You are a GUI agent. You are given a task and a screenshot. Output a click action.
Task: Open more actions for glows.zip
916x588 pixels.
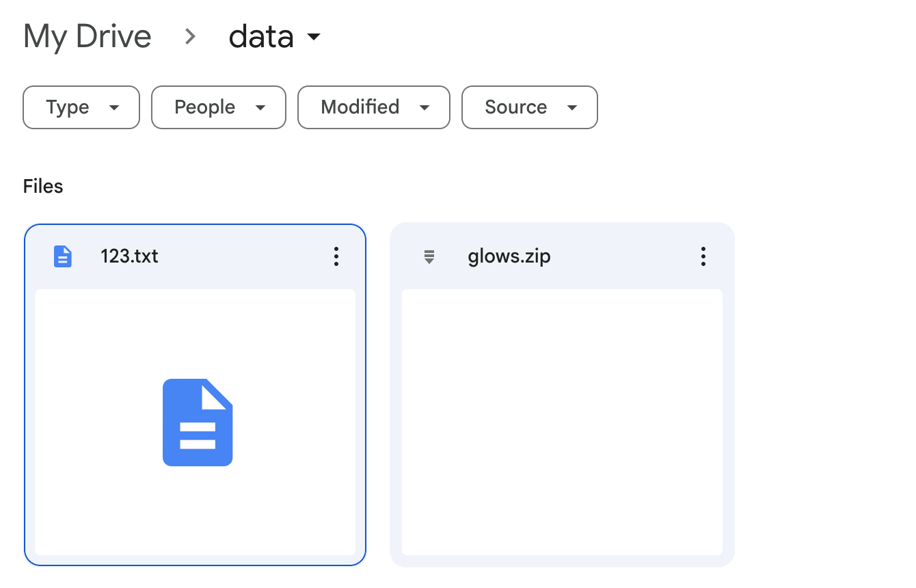(703, 256)
